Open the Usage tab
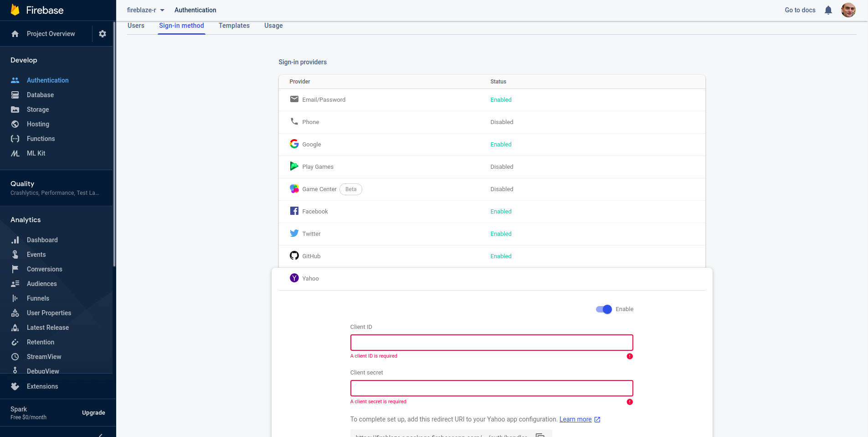868x437 pixels. [x=273, y=26]
